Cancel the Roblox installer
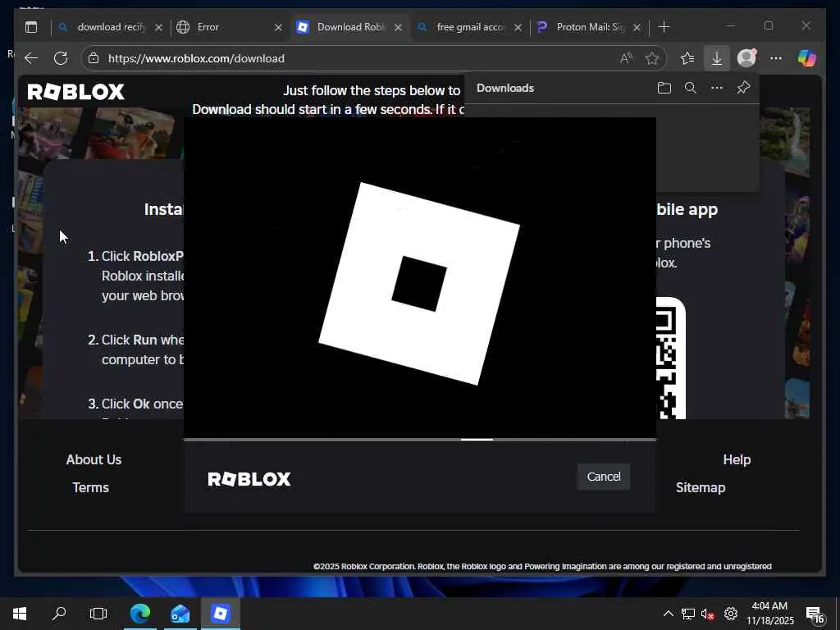 [x=603, y=477]
